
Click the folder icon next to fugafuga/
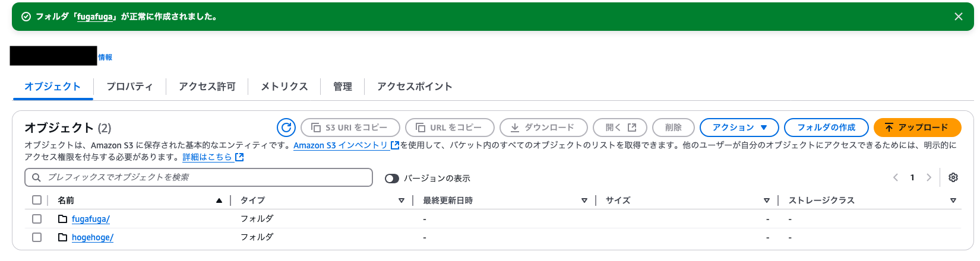point(63,219)
